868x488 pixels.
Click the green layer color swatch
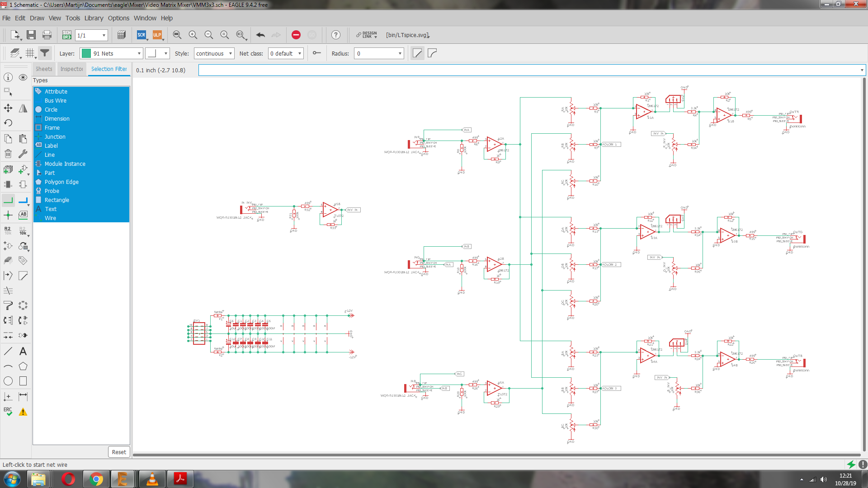(x=86, y=53)
